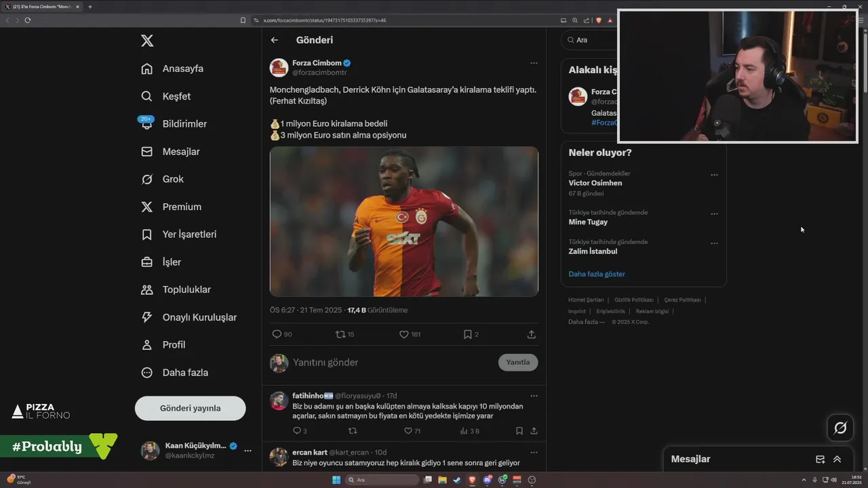This screenshot has width=868, height=488.
Task: Open Çerez Politikası footer link
Action: pos(682,300)
